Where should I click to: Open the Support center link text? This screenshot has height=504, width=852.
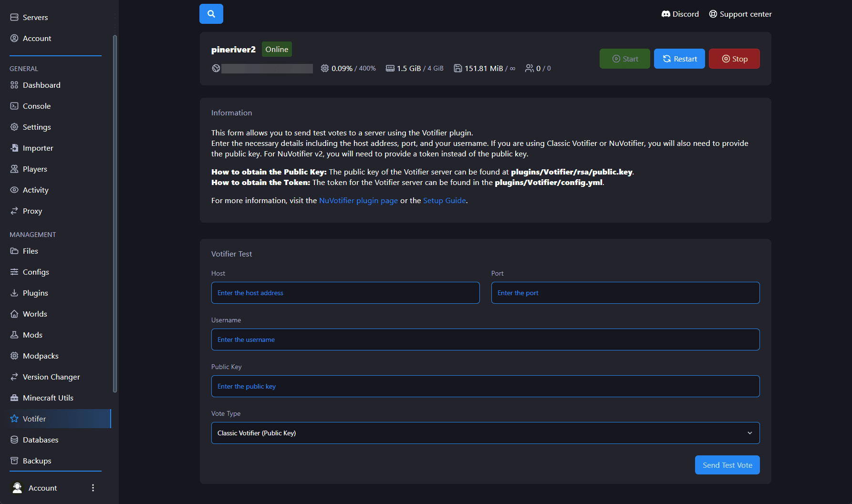click(746, 14)
